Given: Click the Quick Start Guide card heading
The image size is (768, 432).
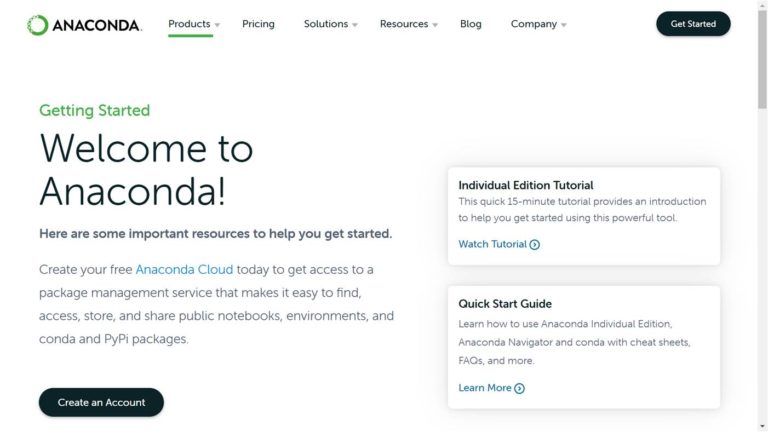Looking at the screenshot, I should click(x=504, y=304).
